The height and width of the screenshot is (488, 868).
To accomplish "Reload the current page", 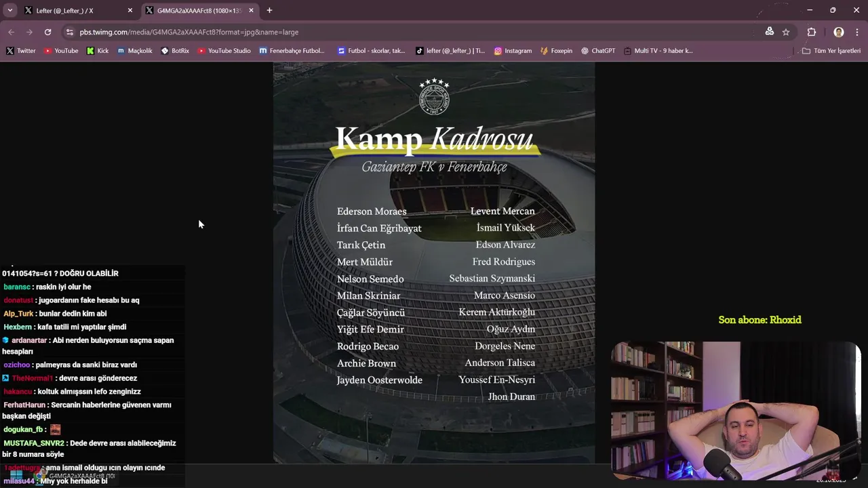I will click(47, 32).
